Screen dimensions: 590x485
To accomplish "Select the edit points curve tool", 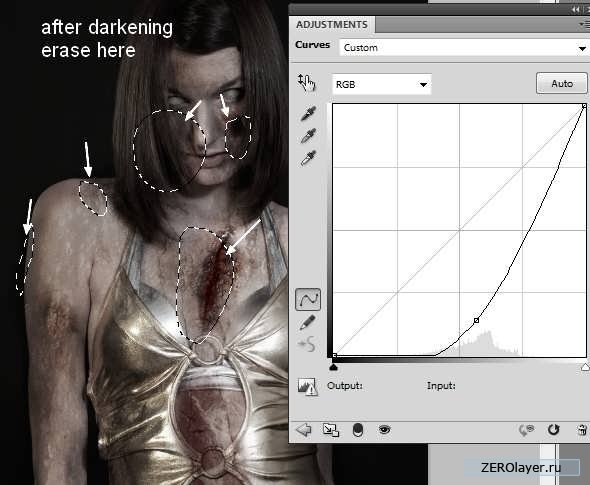I will 308,300.
